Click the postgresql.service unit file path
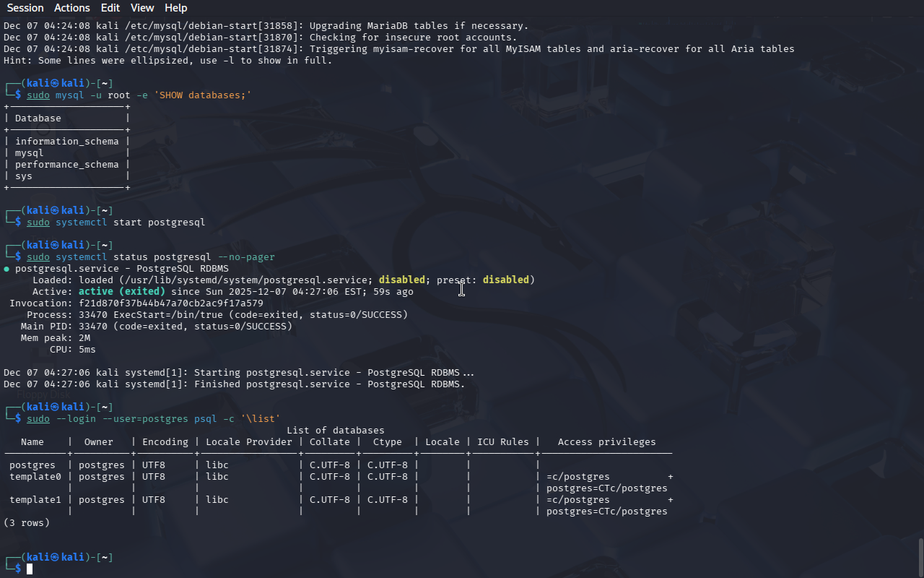Image resolution: width=924 pixels, height=578 pixels. pos(245,280)
